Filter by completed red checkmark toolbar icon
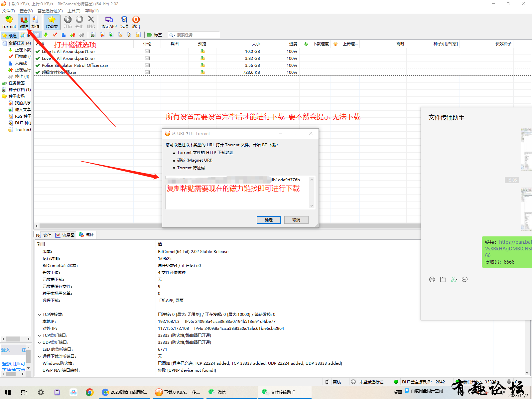 55,35
